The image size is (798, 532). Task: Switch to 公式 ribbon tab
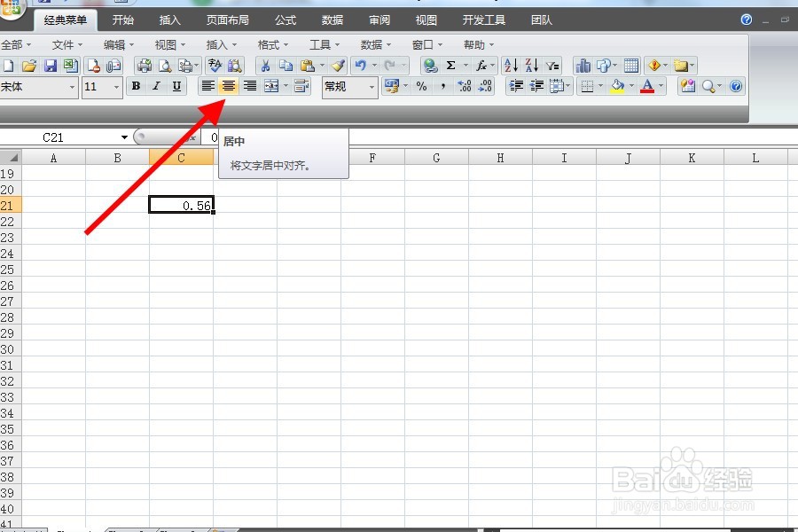(286, 20)
